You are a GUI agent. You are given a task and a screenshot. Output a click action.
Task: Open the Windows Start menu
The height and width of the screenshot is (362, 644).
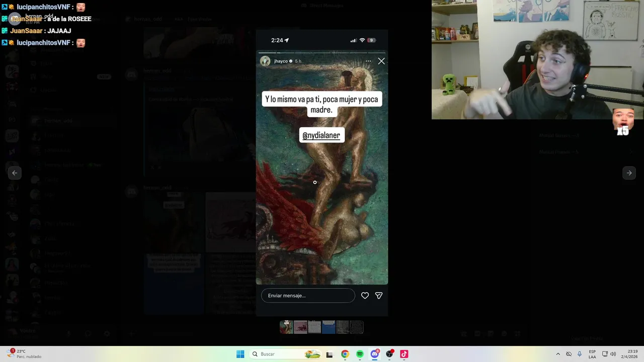click(x=240, y=354)
